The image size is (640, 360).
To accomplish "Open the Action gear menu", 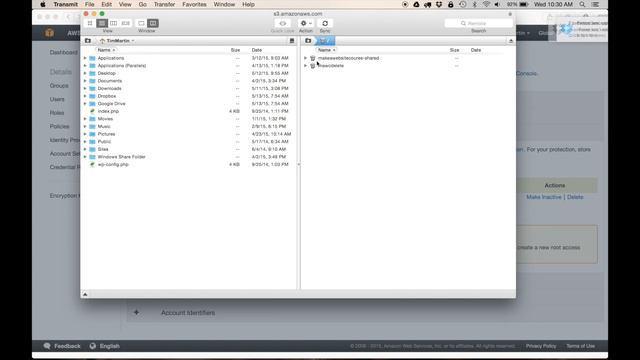I will point(306,23).
